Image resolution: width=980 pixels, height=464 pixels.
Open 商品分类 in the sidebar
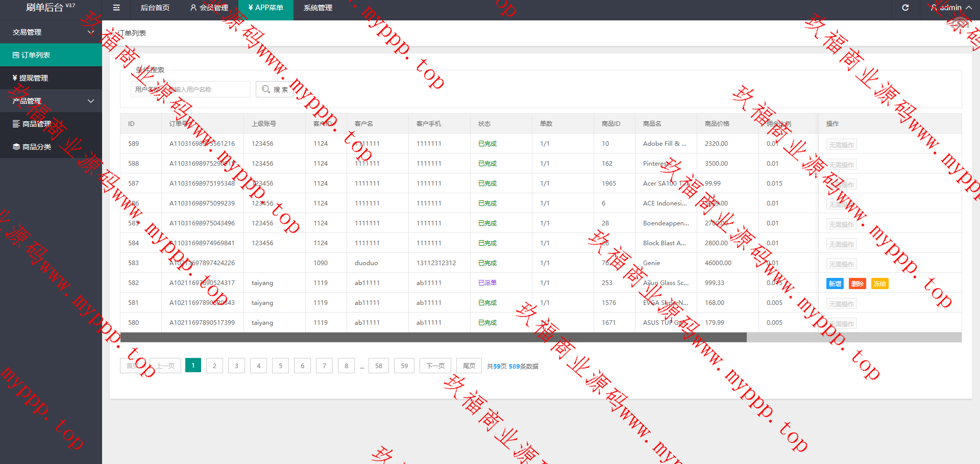pyautogui.click(x=51, y=147)
